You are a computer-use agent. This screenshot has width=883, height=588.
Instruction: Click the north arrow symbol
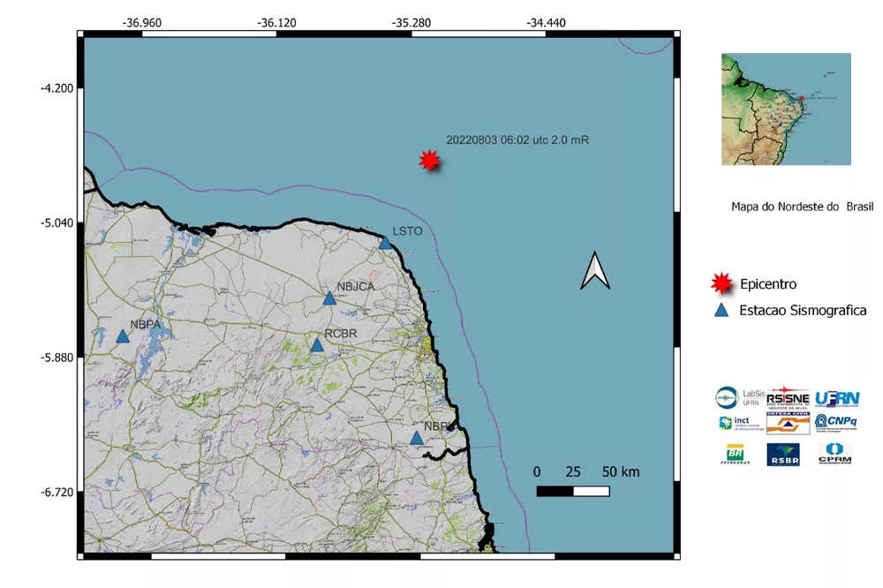[596, 271]
